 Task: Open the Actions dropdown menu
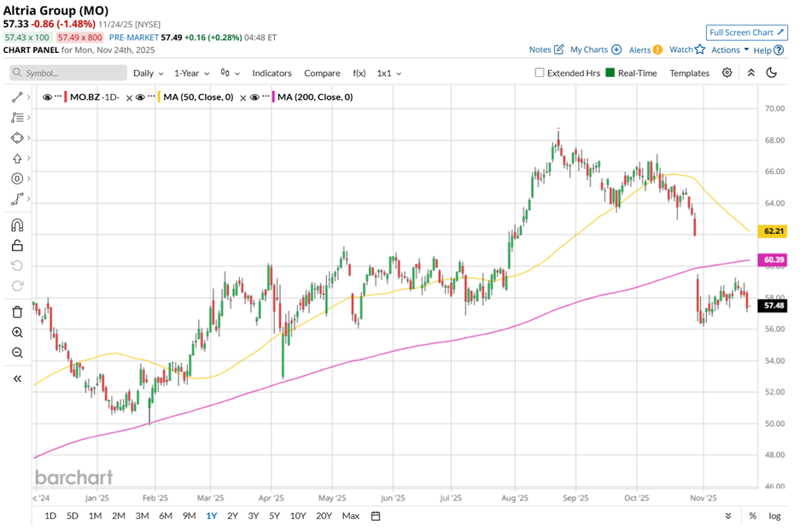click(x=730, y=50)
